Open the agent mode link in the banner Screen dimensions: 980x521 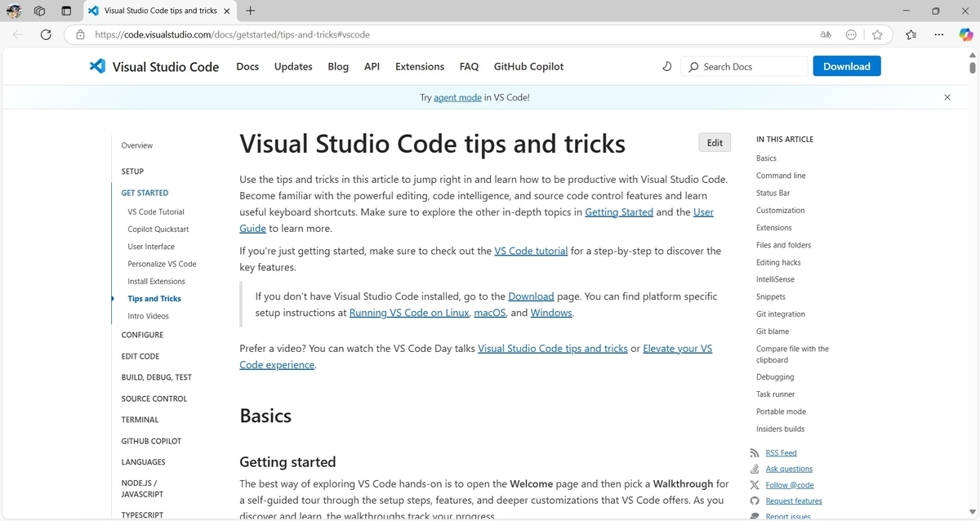[x=457, y=96]
